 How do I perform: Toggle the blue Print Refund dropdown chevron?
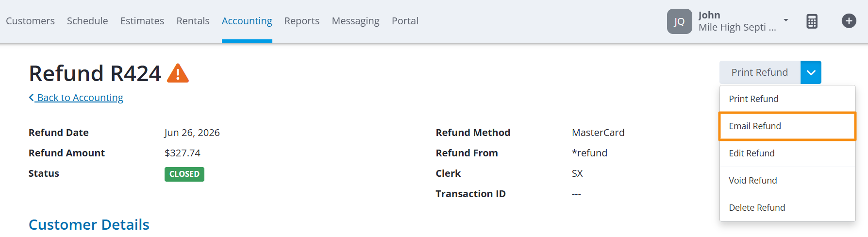pyautogui.click(x=811, y=72)
